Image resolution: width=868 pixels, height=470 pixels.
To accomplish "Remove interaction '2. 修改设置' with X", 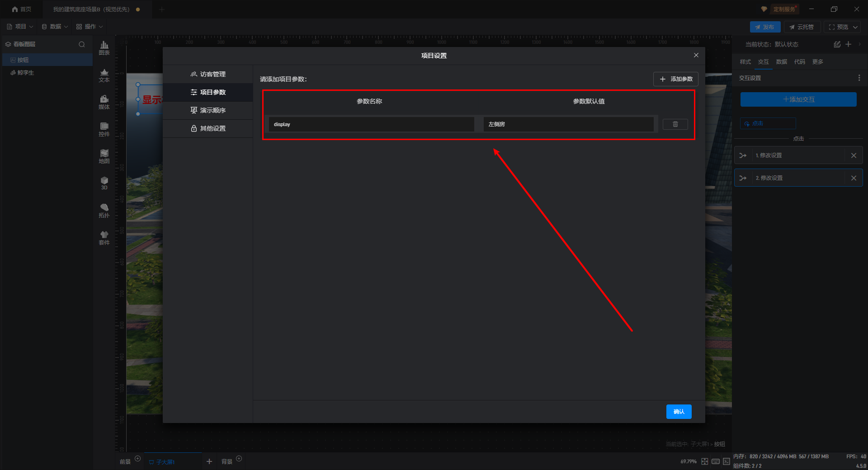I will (854, 178).
